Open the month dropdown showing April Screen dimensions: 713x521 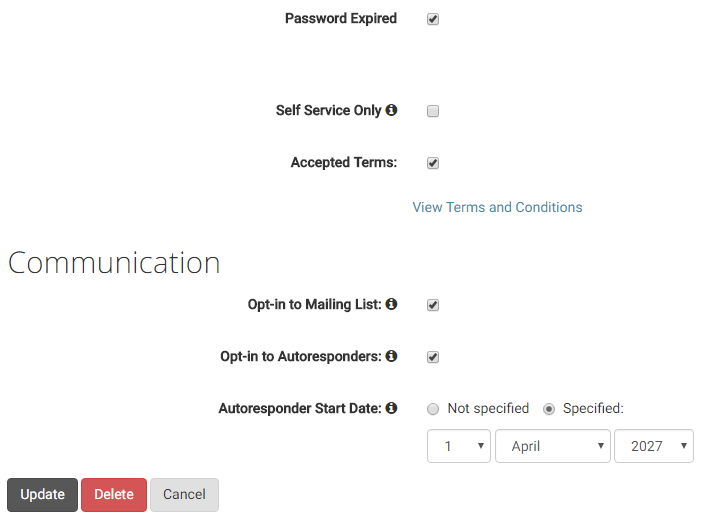pos(552,446)
